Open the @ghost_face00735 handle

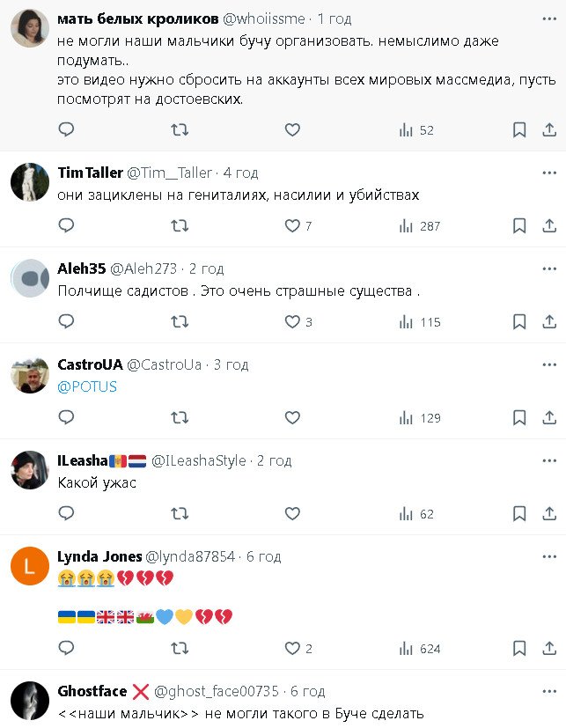216,691
